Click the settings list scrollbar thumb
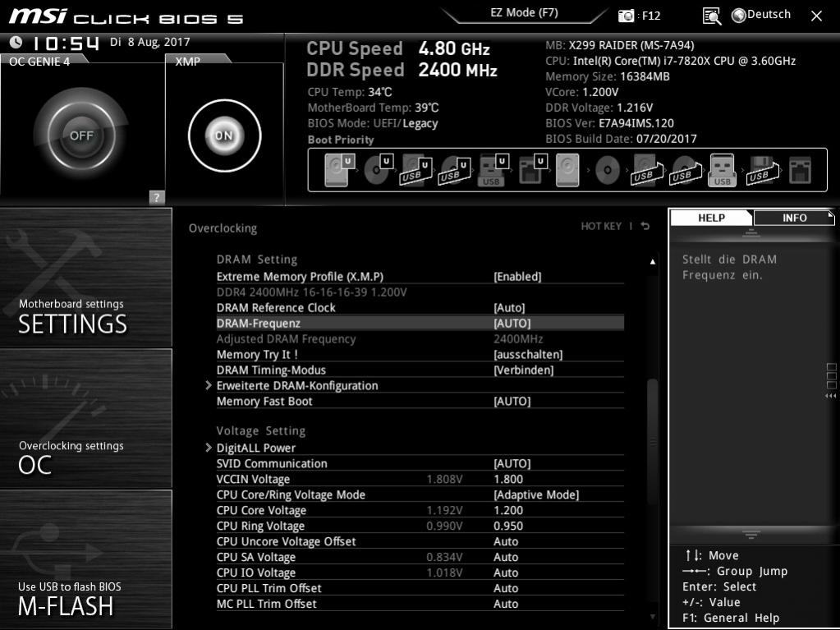 click(x=652, y=440)
